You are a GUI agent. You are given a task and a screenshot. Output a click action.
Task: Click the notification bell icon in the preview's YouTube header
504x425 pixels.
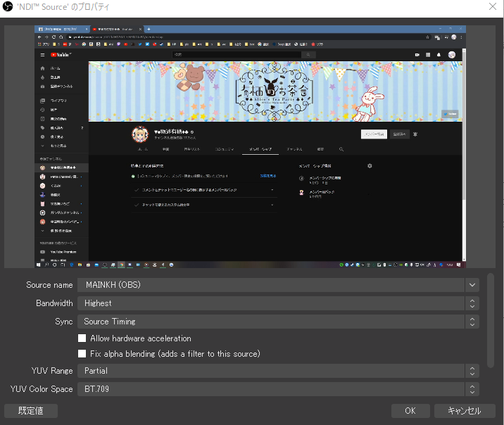(439, 55)
